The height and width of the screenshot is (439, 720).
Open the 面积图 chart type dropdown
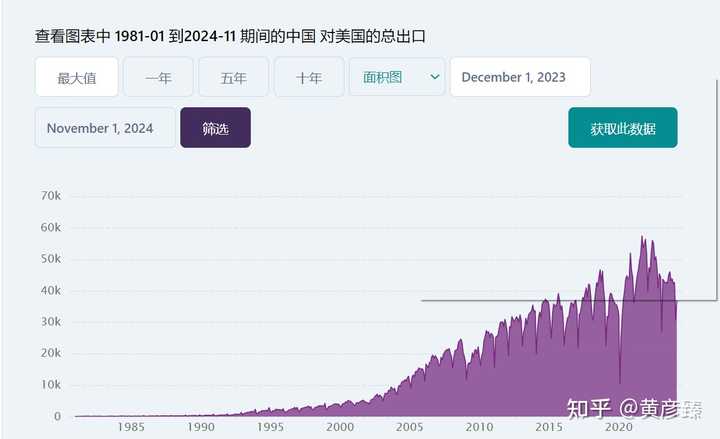[x=397, y=77]
